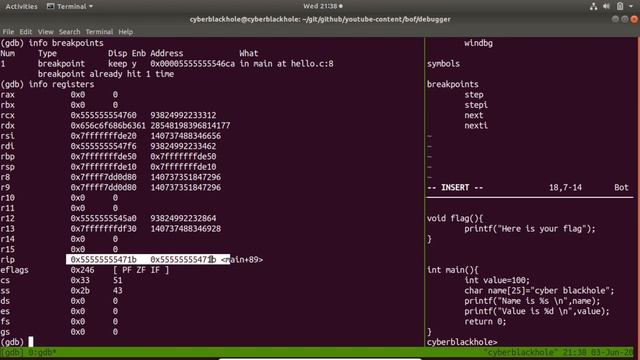640x360 pixels.
Task: Click the 'return 0;' source line
Action: [x=485, y=321]
